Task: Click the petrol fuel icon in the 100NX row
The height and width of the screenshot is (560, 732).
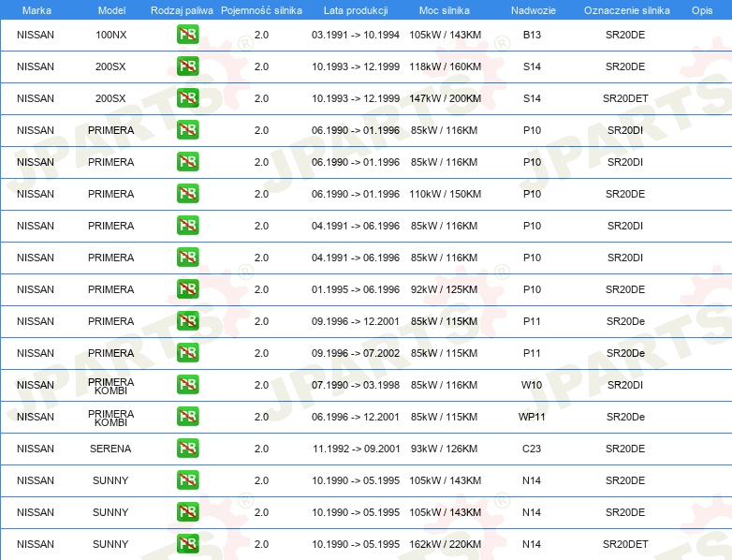Action: pos(187,35)
